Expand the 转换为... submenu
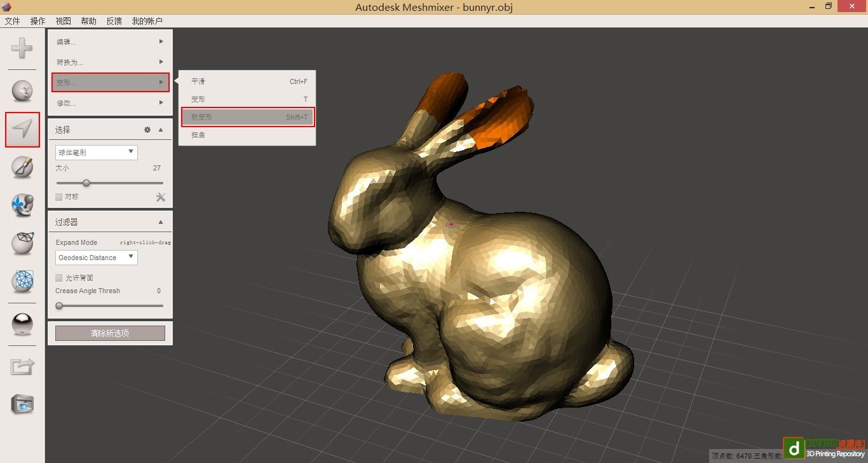This screenshot has width=868, height=463. click(x=111, y=62)
